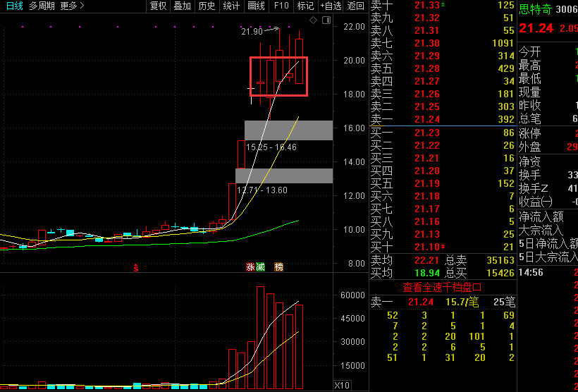Toggle 复权 price adjustment
The image size is (578, 392).
159,6
